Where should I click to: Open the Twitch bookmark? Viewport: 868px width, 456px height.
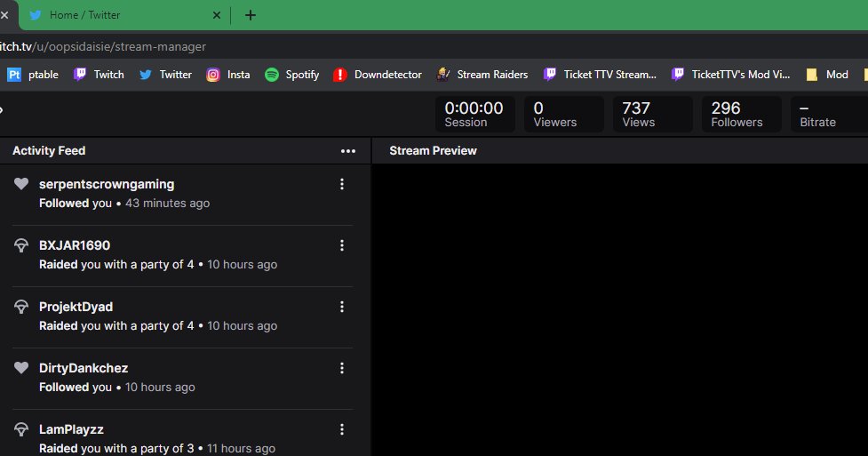(99, 75)
